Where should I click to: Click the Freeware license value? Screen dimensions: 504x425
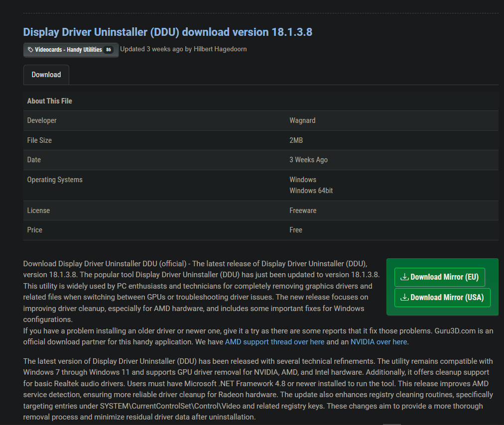coord(303,211)
